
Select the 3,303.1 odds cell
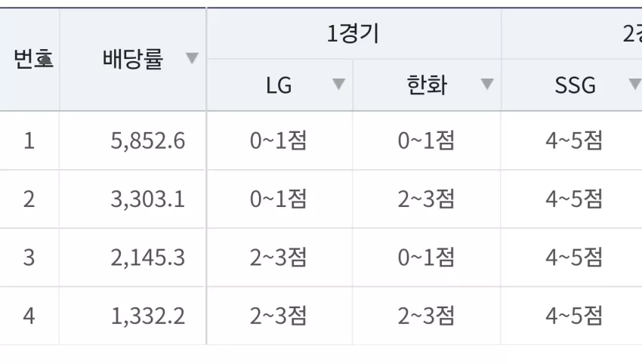pos(133,199)
